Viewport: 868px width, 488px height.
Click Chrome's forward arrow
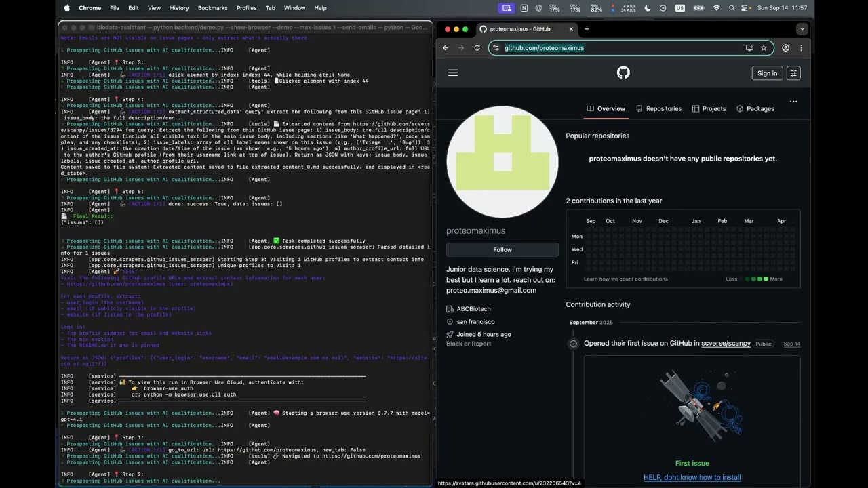461,48
